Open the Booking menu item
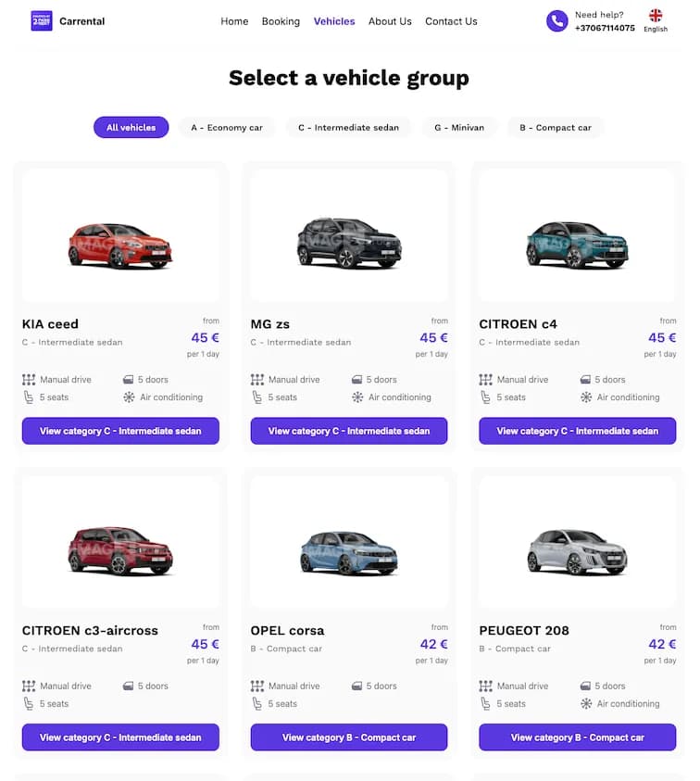 tap(281, 21)
